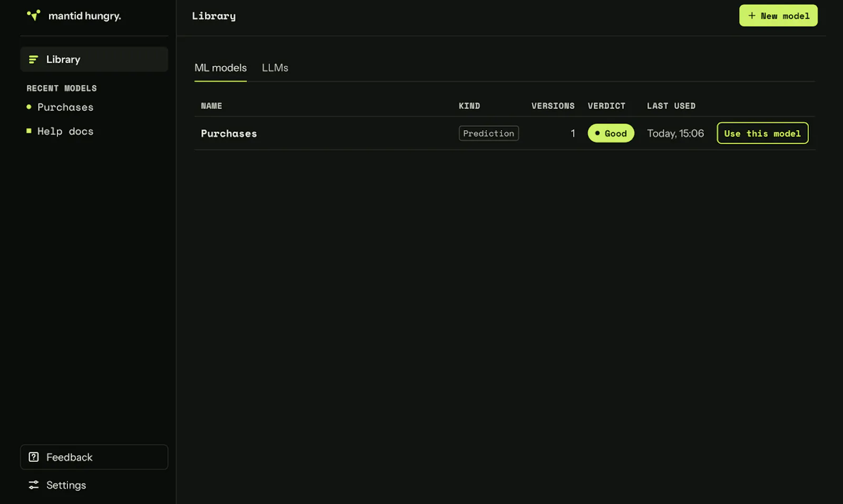Click the plus icon in New model
This screenshot has height=504, width=843.
point(752,16)
